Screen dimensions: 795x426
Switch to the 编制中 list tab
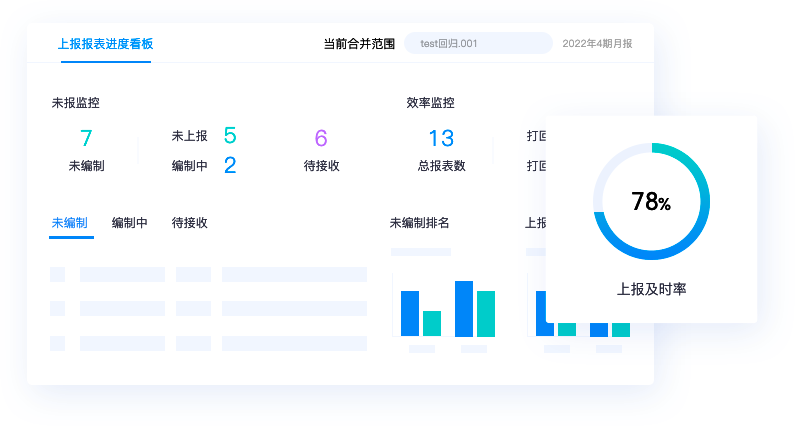130,223
